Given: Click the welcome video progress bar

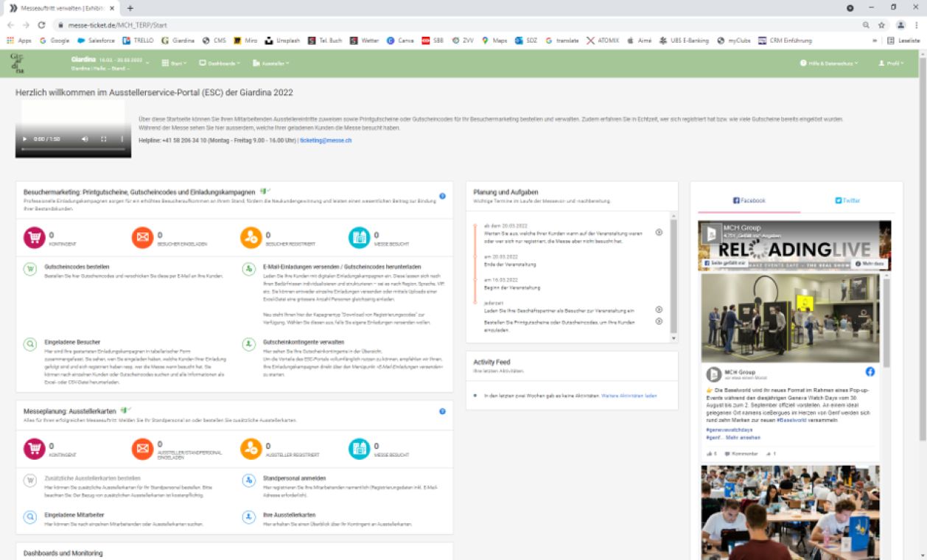Looking at the screenshot, I should click(x=73, y=149).
